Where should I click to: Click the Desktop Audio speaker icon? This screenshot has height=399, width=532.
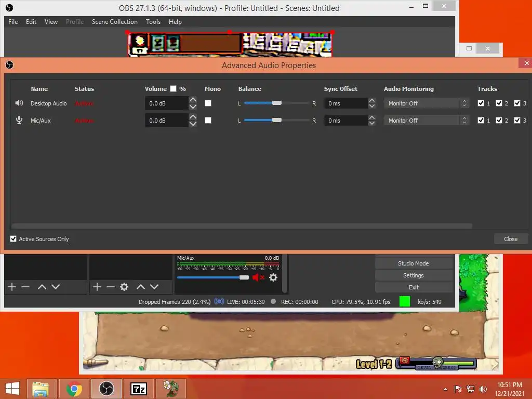coord(19,103)
